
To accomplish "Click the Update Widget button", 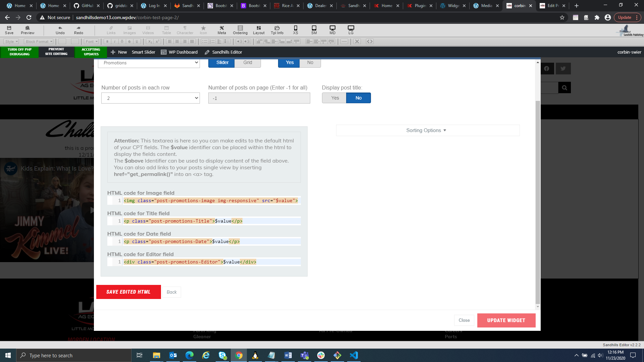I will click(x=506, y=320).
